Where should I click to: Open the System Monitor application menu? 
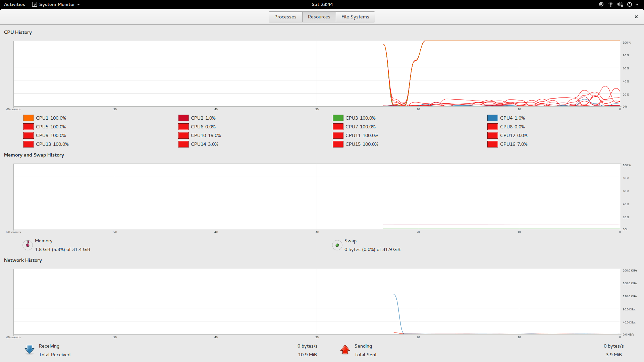(x=56, y=4)
